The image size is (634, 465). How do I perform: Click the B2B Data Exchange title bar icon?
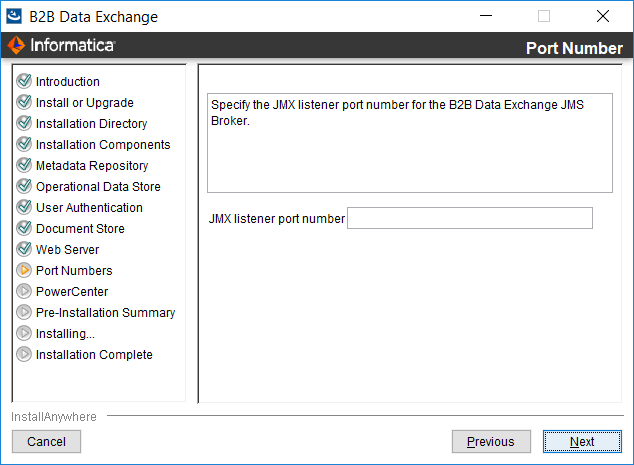tap(14, 17)
